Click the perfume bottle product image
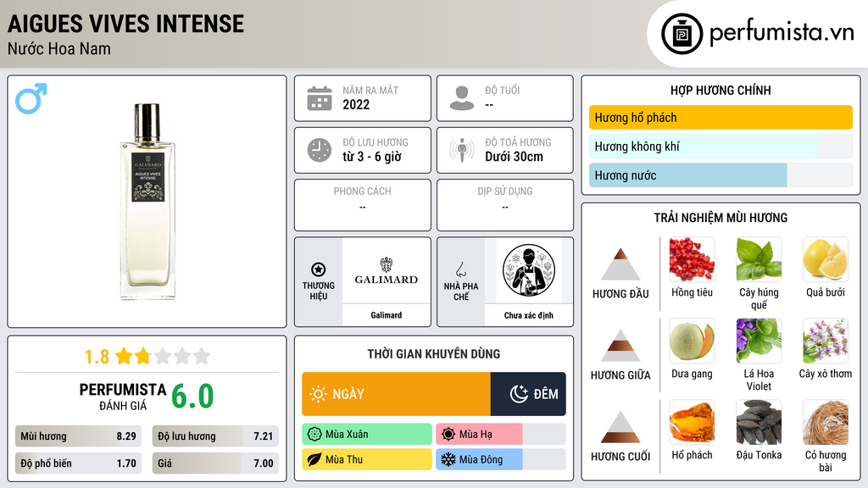Viewport: 868px width, 488px height. click(147, 202)
